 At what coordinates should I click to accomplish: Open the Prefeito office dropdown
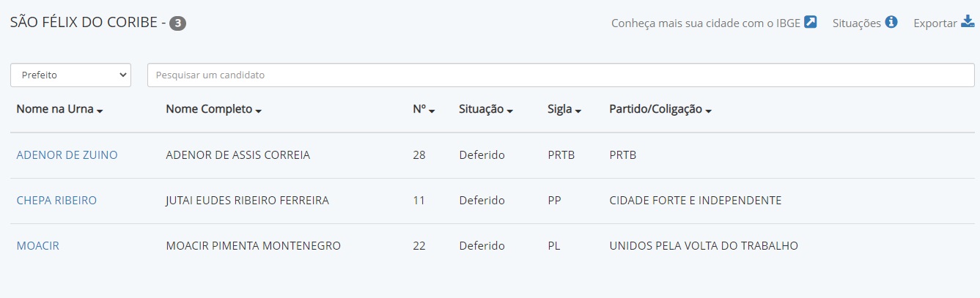pyautogui.click(x=70, y=75)
